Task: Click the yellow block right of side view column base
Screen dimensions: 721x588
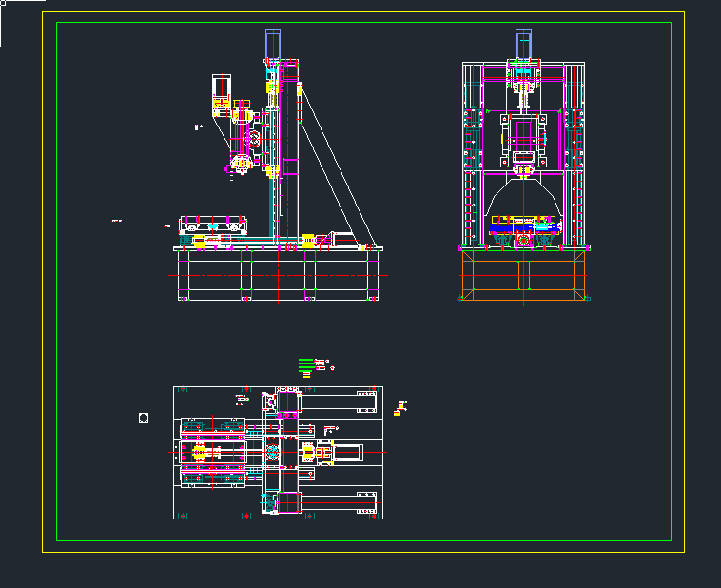Action: coord(307,240)
